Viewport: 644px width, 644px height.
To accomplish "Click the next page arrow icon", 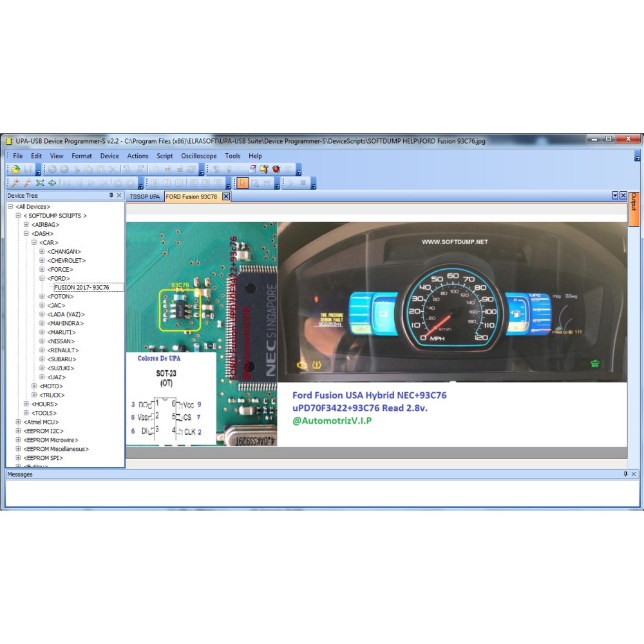I will (91, 183).
